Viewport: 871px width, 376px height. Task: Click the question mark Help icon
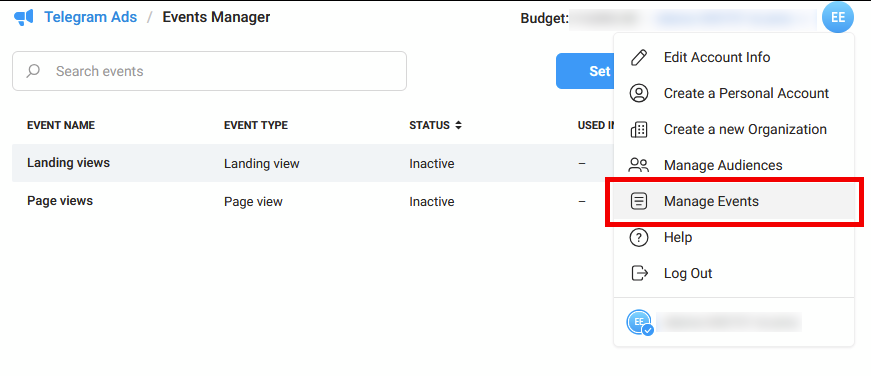pos(639,237)
